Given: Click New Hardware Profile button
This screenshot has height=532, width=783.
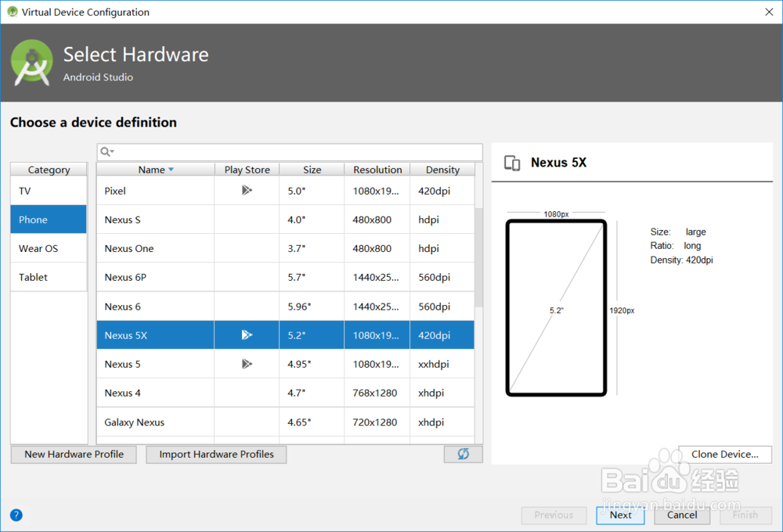Looking at the screenshot, I should point(74,454).
